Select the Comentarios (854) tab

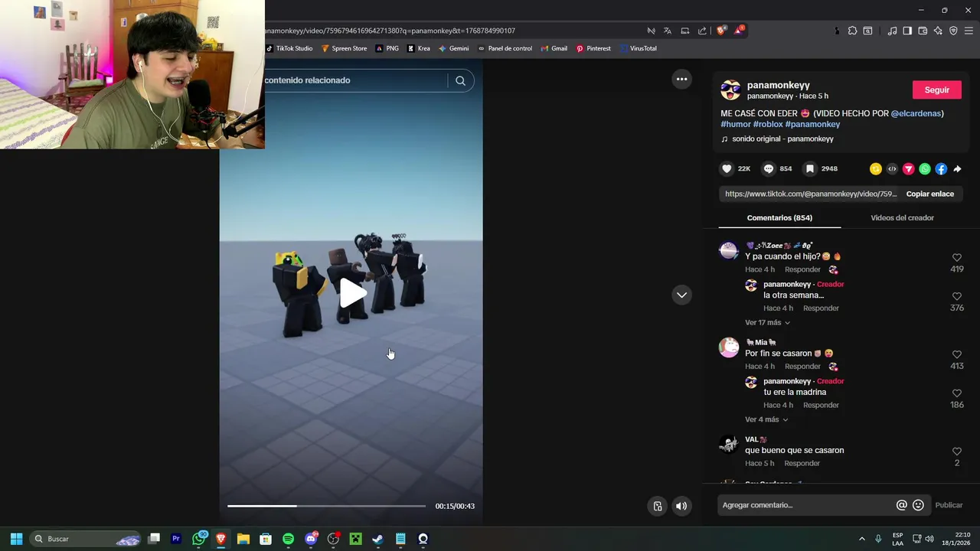(779, 218)
